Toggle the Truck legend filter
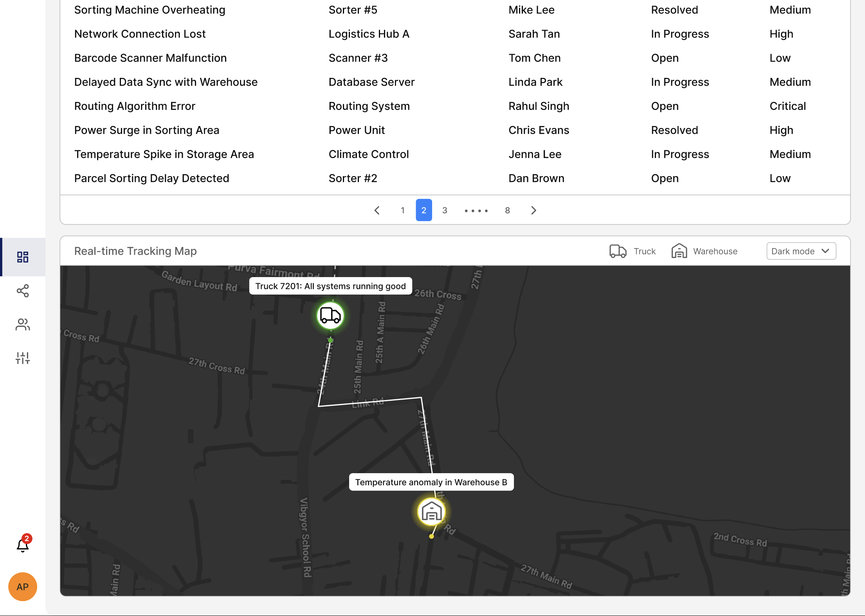This screenshot has height=616, width=865. 633,251
